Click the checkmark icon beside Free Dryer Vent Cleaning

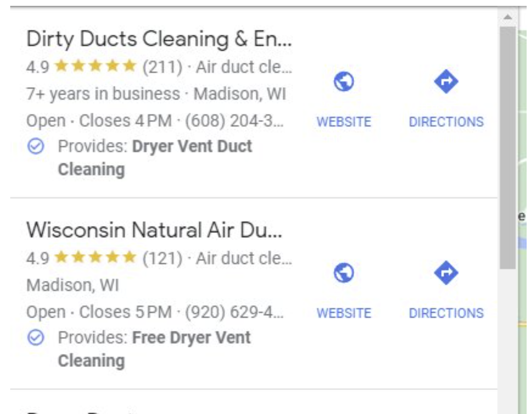pos(36,337)
